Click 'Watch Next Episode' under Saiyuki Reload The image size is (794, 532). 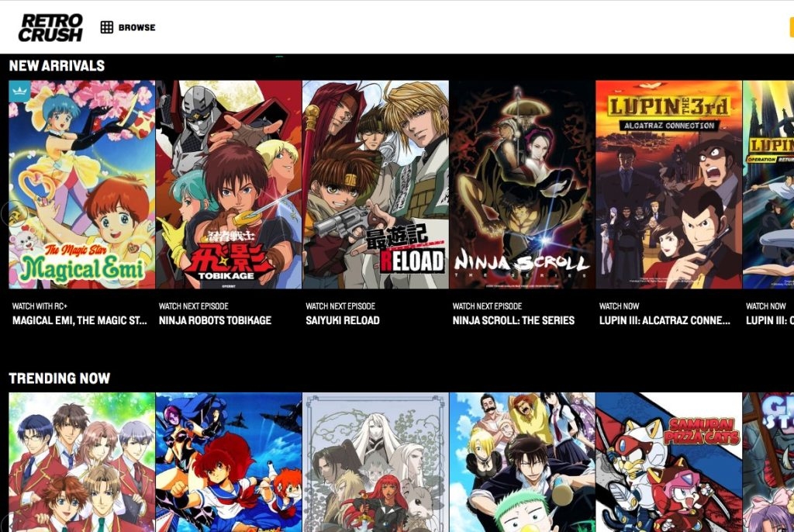[x=340, y=306]
